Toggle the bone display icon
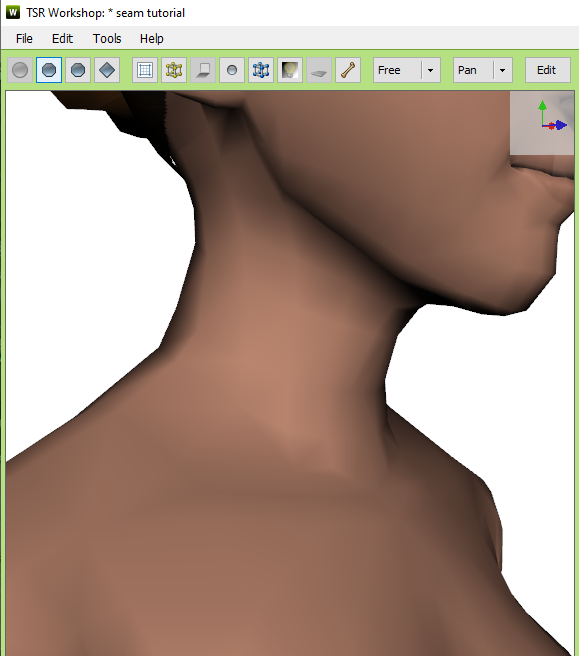The height and width of the screenshot is (656, 579). (x=348, y=70)
